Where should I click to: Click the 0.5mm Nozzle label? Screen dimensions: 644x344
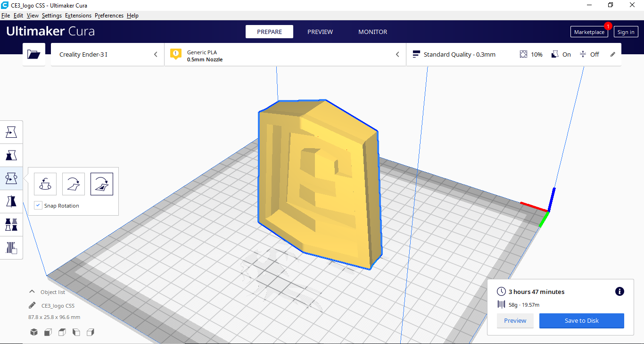coord(205,59)
